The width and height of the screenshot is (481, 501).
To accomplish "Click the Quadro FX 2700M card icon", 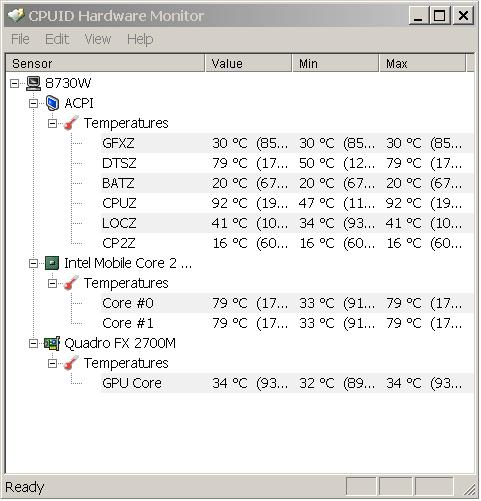I will click(52, 343).
